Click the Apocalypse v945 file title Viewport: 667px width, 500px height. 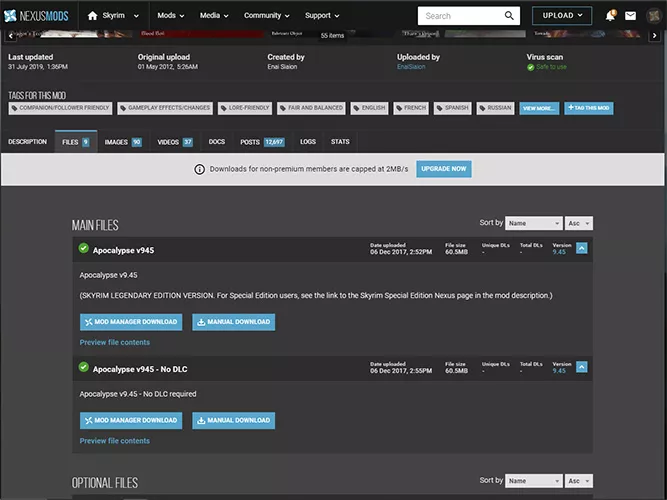tap(123, 250)
